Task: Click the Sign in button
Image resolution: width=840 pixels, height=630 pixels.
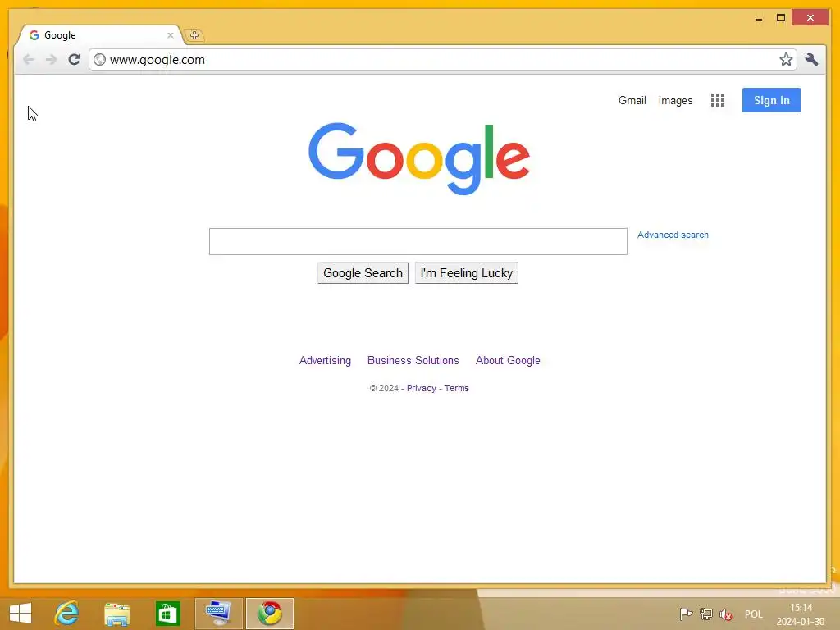Action: (771, 100)
